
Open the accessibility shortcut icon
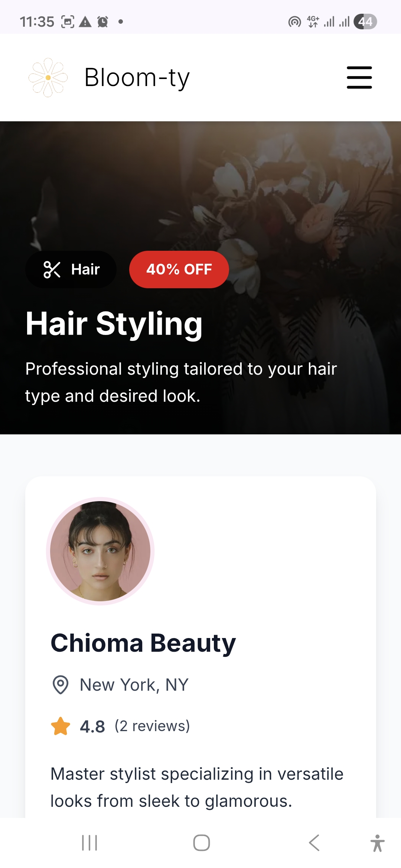[x=377, y=843]
